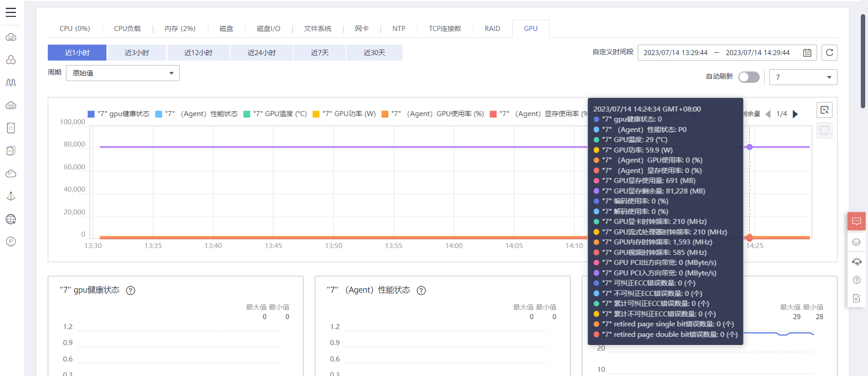Image resolution: width=868 pixels, height=376 pixels.
Task: Open the single disk-with-cloud sidebar icon
Action: coord(11,128)
